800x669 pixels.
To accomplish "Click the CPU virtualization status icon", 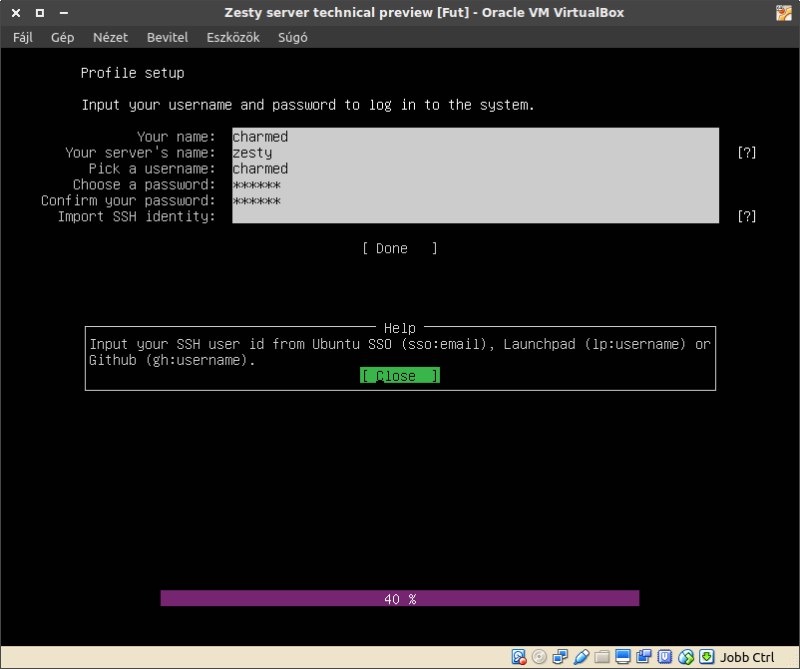I will tap(665, 657).
